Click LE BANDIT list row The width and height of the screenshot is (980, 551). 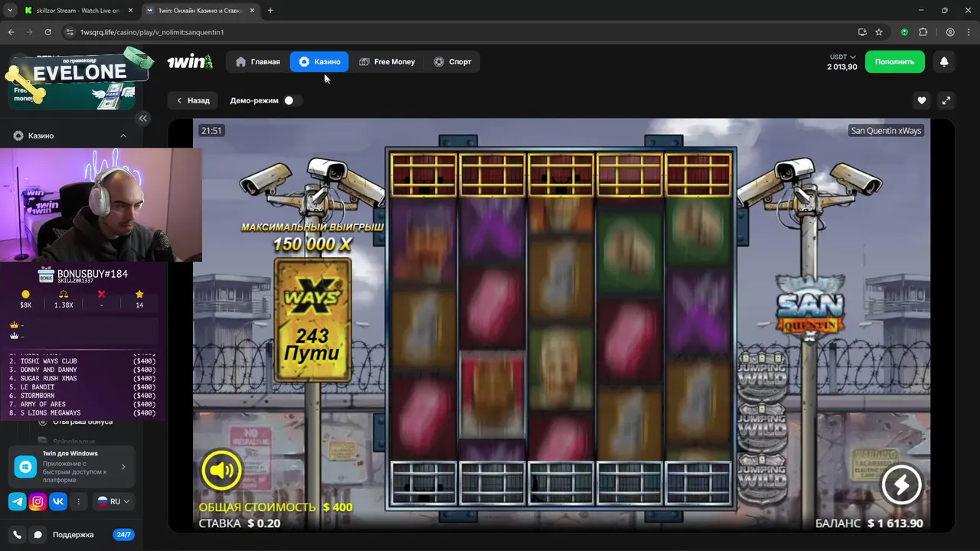[x=83, y=387]
